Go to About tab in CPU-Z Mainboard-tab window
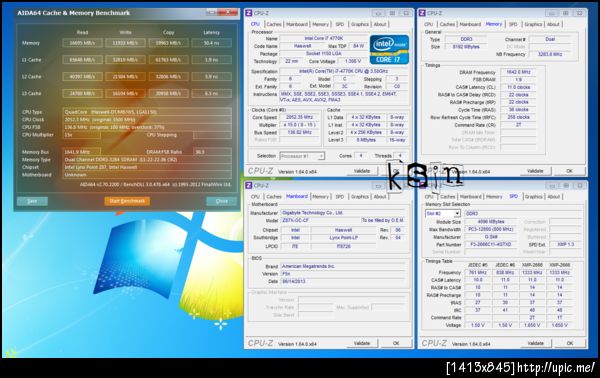Image resolution: width=600 pixels, height=378 pixels. (x=380, y=197)
